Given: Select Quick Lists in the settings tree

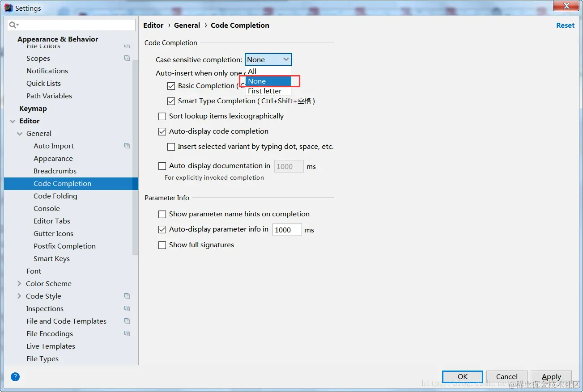Looking at the screenshot, I should click(x=43, y=84).
